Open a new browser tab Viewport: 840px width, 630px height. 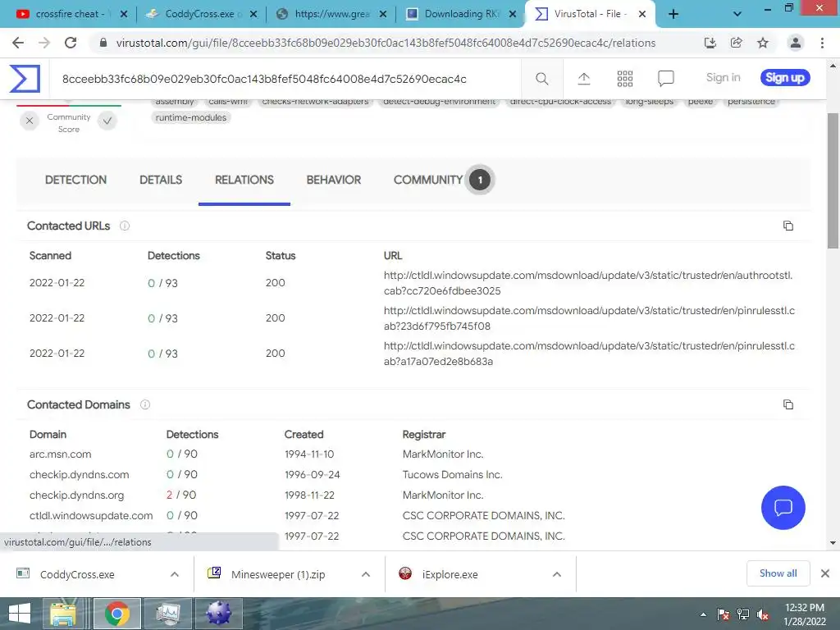tap(673, 15)
